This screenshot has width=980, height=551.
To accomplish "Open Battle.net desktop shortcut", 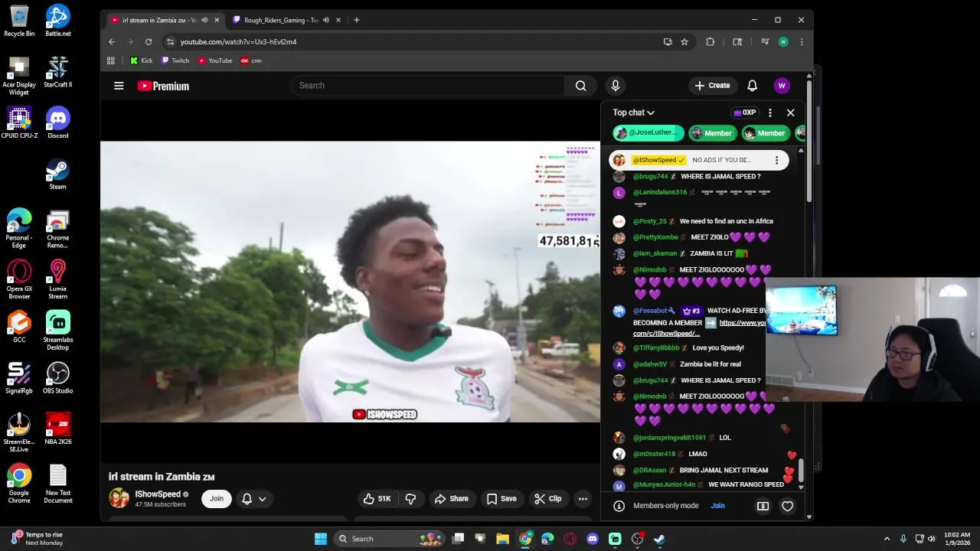I will [57, 21].
